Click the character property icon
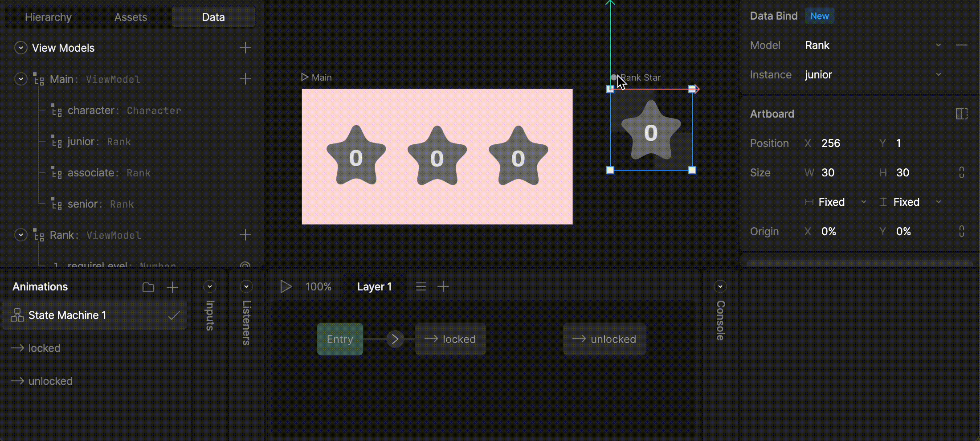The height and width of the screenshot is (441, 980). coord(56,110)
